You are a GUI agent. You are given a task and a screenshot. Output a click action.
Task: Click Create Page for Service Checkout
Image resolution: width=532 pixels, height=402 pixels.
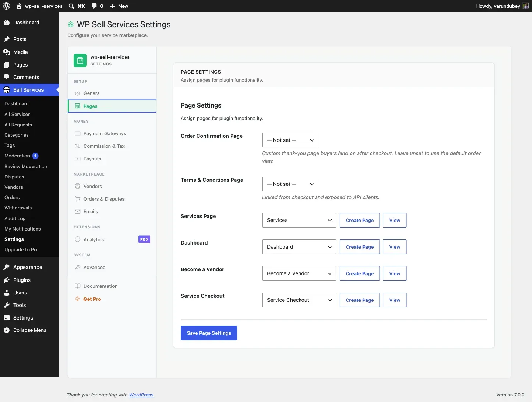[359, 300]
